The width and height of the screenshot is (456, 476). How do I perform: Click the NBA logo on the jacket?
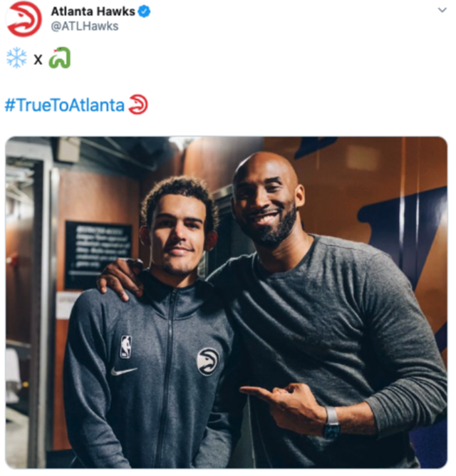tap(126, 347)
